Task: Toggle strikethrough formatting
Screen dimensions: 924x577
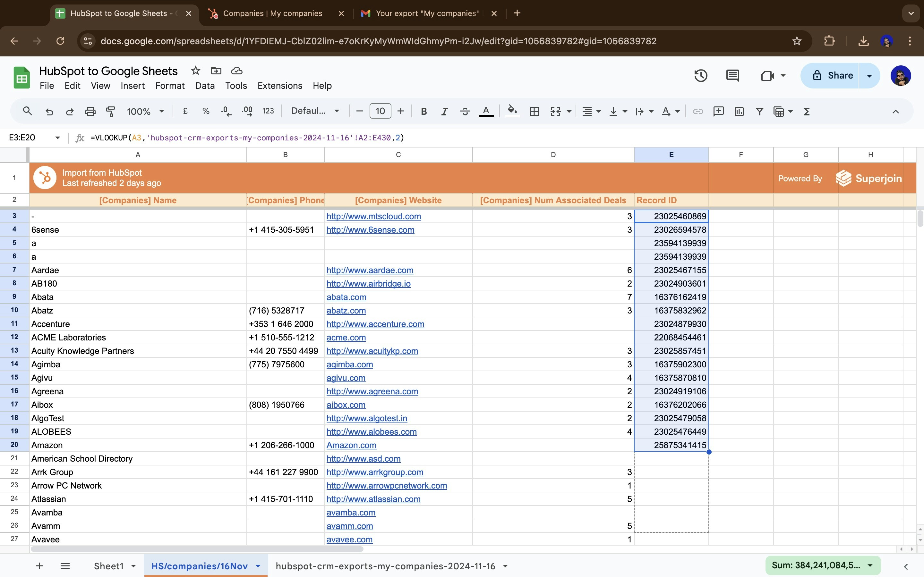Action: 465,112
